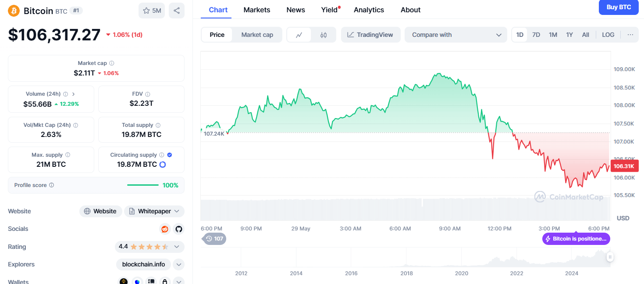Image resolution: width=644 pixels, height=284 pixels.
Task: Open the Compare with dropdown
Action: pos(456,35)
